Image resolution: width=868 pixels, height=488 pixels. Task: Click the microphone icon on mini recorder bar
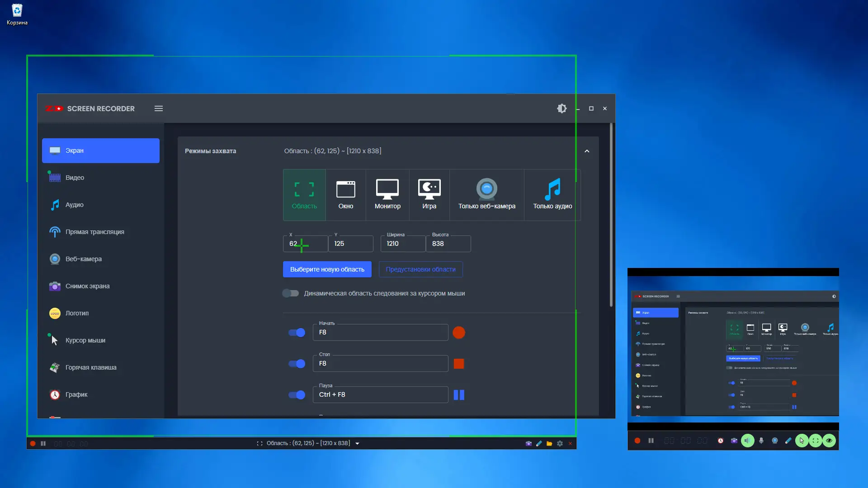[761, 441]
